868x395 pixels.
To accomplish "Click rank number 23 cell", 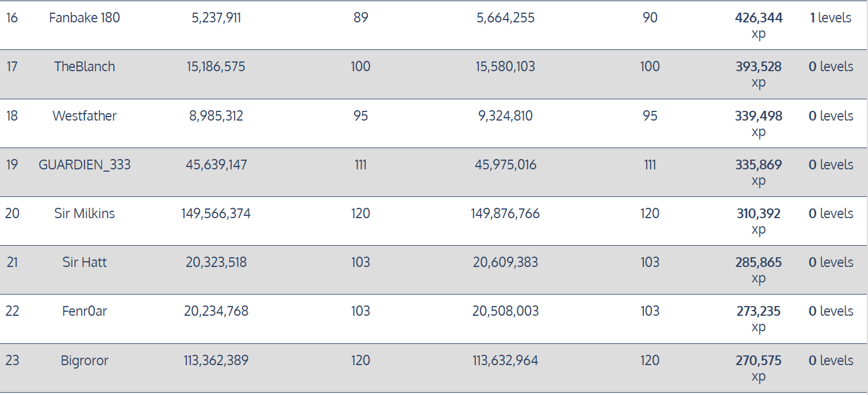I will [x=12, y=361].
